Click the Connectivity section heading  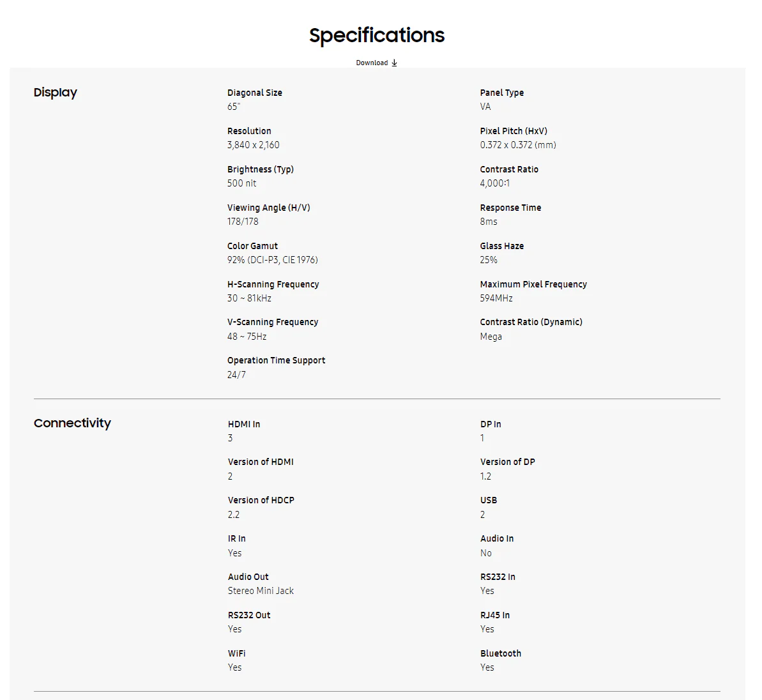click(x=72, y=423)
